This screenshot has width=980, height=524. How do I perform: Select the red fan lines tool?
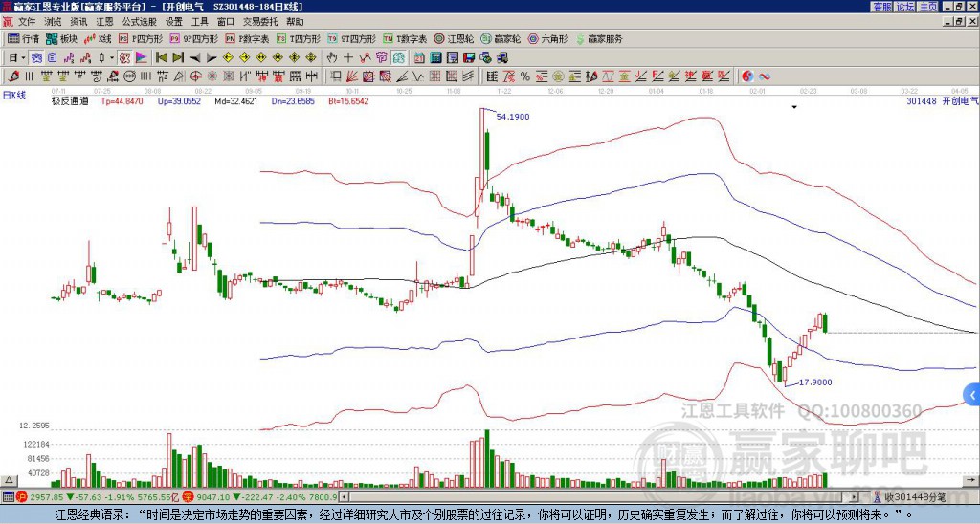(352, 76)
